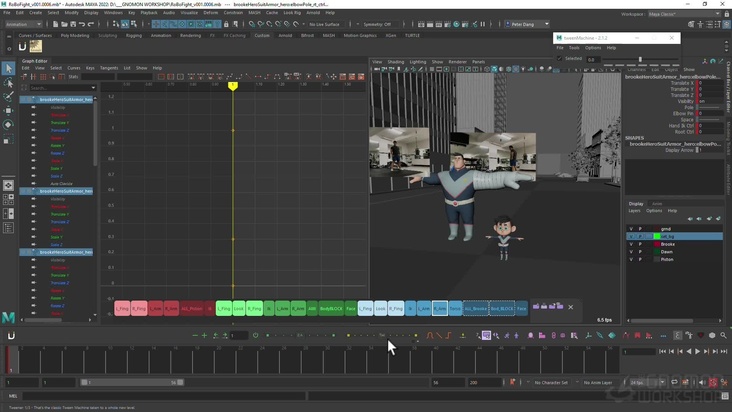Switch to the Poly Modeling shelf tab
The height and width of the screenshot is (412, 732).
75,35
